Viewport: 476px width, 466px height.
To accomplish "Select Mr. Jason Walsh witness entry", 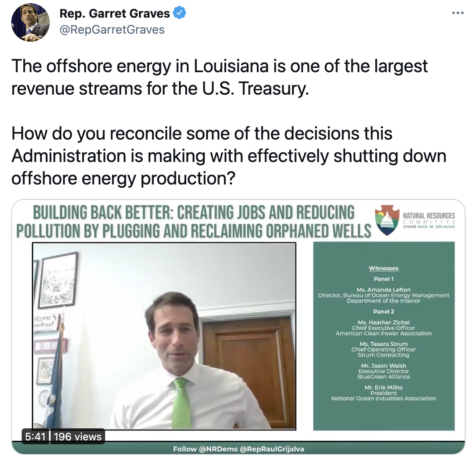I will pyautogui.click(x=384, y=371).
